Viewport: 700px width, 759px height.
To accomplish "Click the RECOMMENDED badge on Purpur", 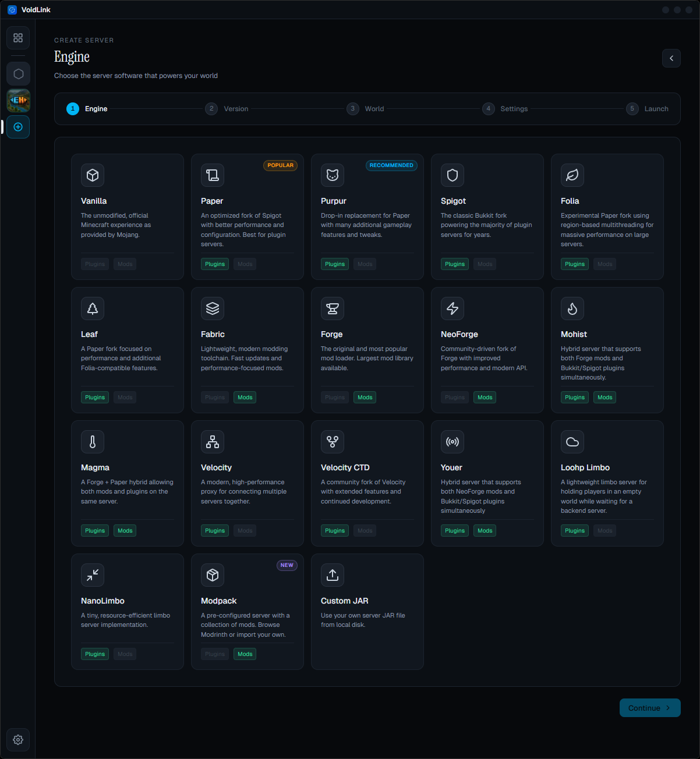I will [391, 165].
